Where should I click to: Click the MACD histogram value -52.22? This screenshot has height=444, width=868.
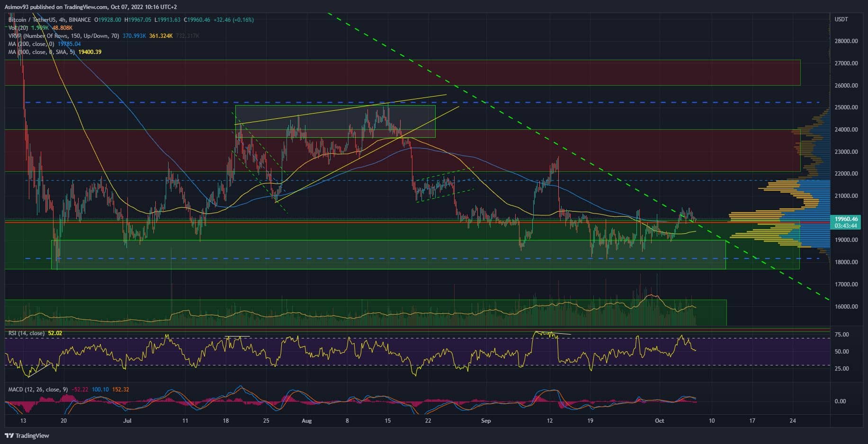pyautogui.click(x=80, y=390)
